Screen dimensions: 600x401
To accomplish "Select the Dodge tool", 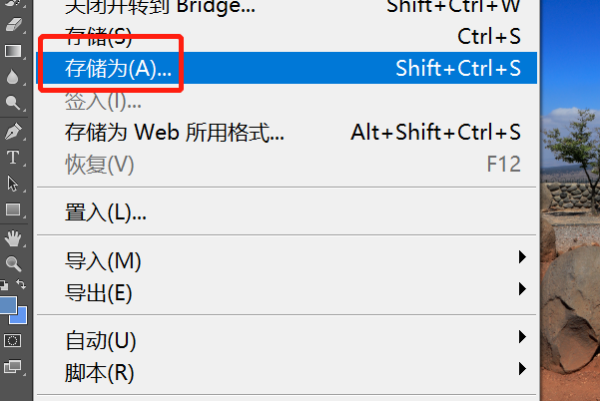I will click(x=13, y=103).
